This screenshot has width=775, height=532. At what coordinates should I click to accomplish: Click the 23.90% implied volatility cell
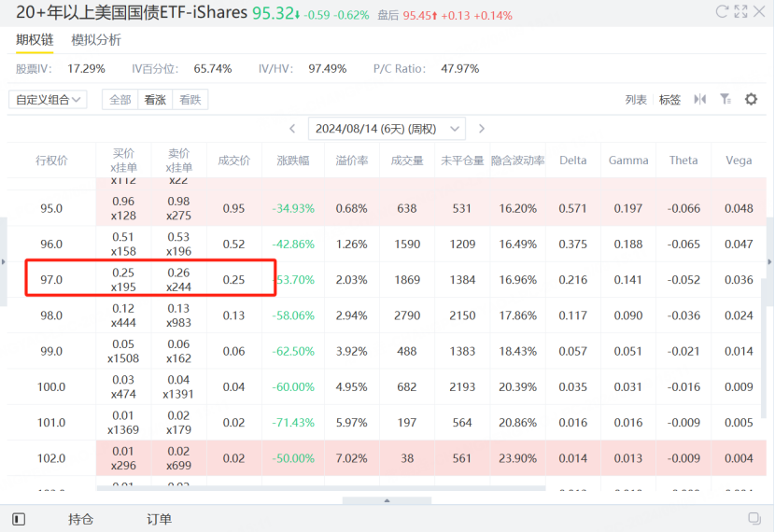click(x=518, y=458)
